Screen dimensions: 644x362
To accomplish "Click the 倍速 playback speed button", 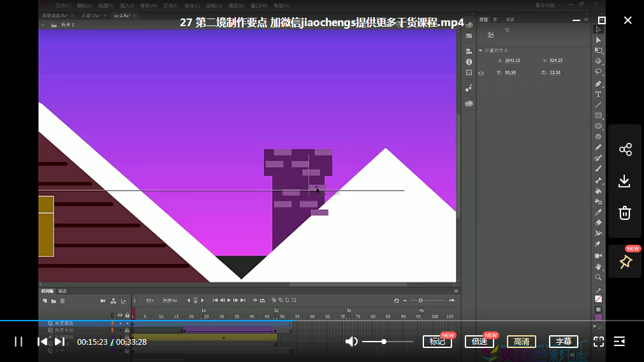I will [479, 342].
